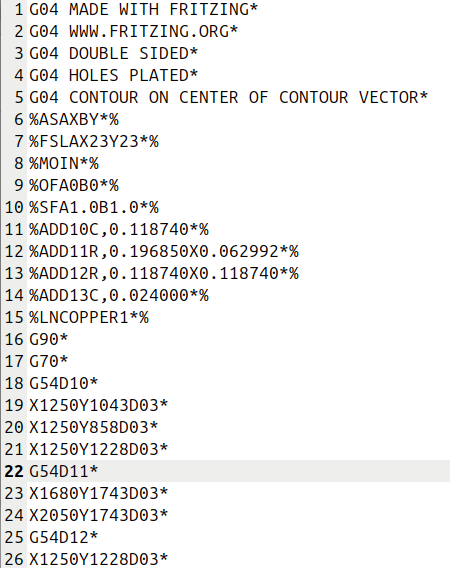The image size is (450, 568).
Task: Click the %ADD10C,0.118740 aperture line
Action: tap(119, 229)
